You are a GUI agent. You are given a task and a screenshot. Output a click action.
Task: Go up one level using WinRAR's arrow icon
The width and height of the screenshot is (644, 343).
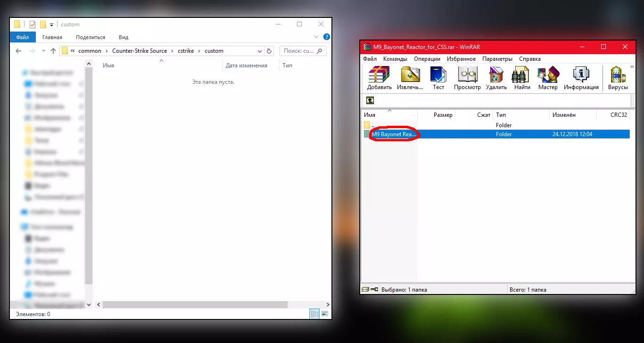coord(370,100)
